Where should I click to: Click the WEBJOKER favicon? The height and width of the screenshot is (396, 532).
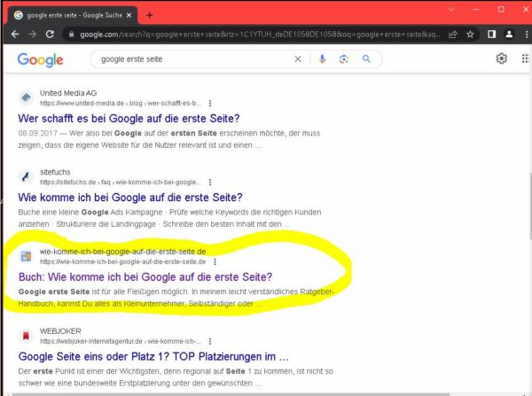[x=26, y=336]
